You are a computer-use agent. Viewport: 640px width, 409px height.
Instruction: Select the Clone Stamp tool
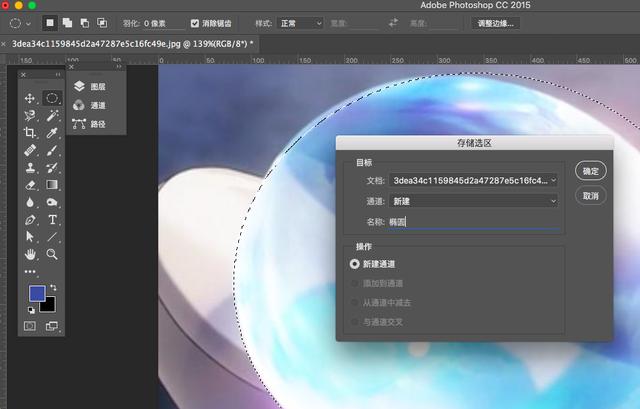click(x=30, y=167)
